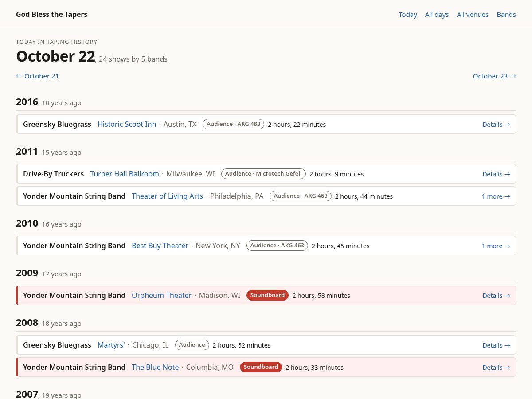Select the 'Columbia, MO' location text
Image resolution: width=532 pixels, height=399 pixels.
point(210,367)
